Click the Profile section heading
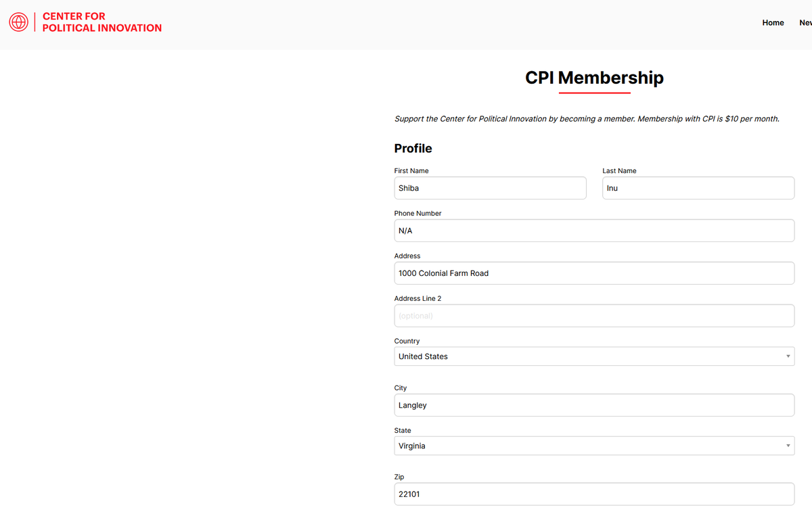The width and height of the screenshot is (812, 516). (x=413, y=148)
